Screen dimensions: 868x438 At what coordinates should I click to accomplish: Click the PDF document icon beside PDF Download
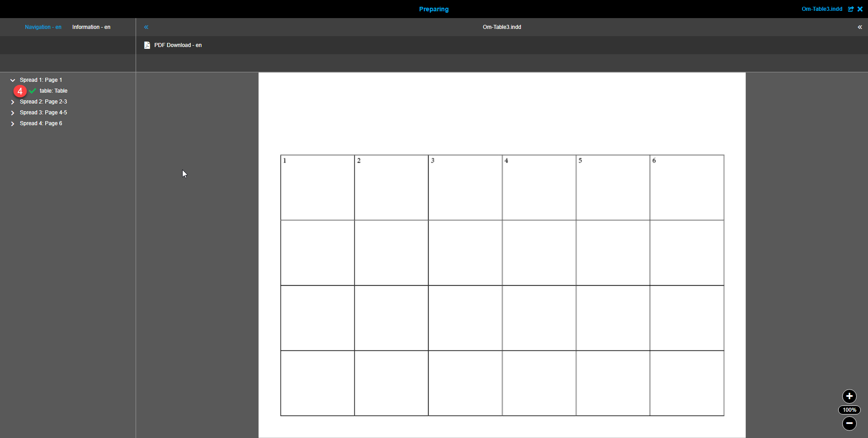(147, 45)
